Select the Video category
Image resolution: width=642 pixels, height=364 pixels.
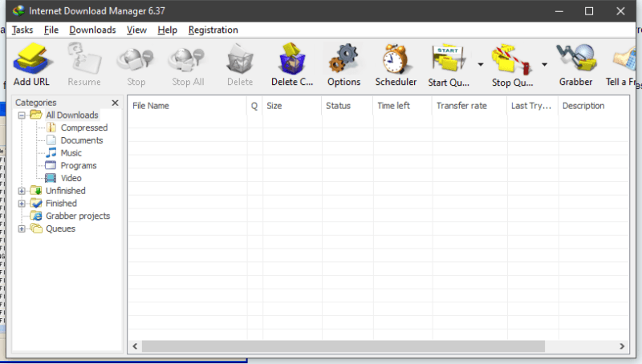pos(71,178)
